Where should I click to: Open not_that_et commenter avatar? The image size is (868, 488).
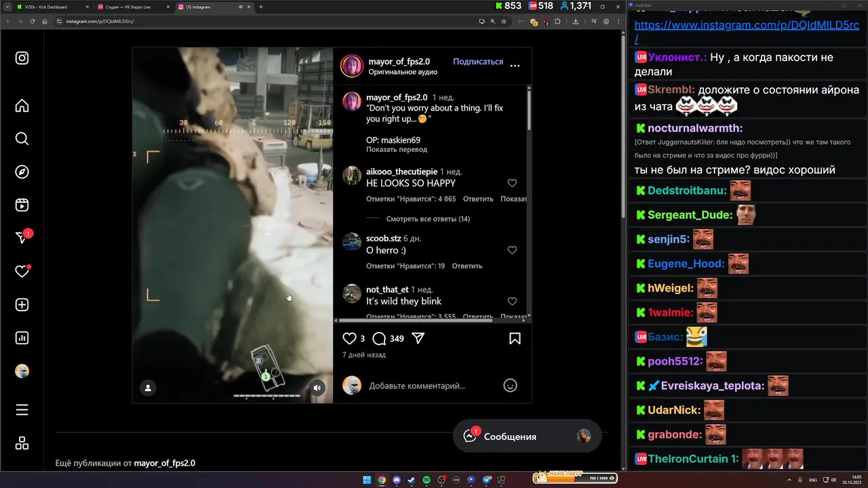352,293
